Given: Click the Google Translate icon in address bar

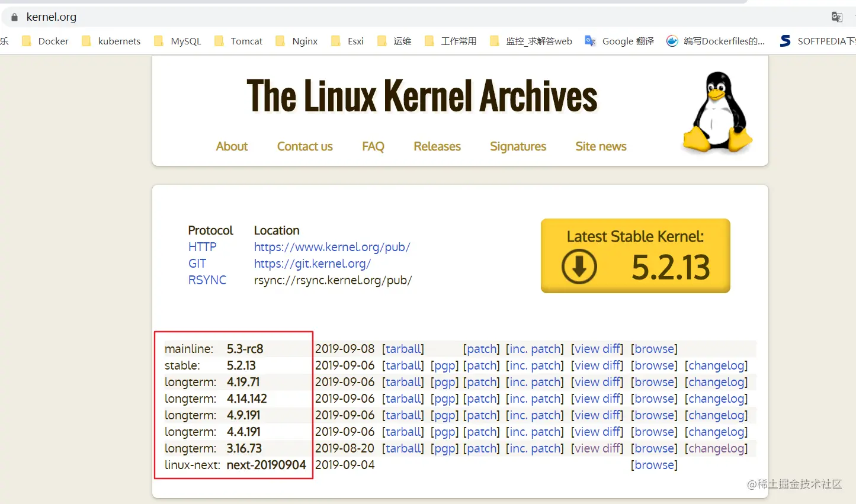Looking at the screenshot, I should (837, 17).
